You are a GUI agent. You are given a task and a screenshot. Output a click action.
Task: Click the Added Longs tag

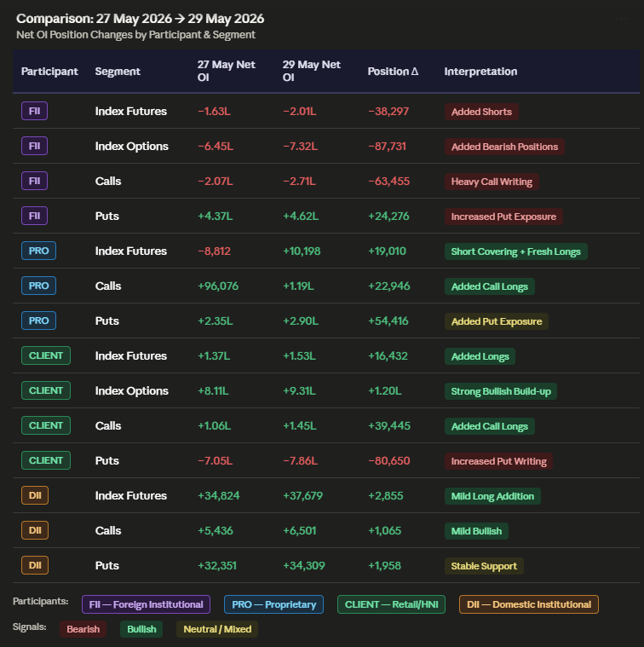480,356
